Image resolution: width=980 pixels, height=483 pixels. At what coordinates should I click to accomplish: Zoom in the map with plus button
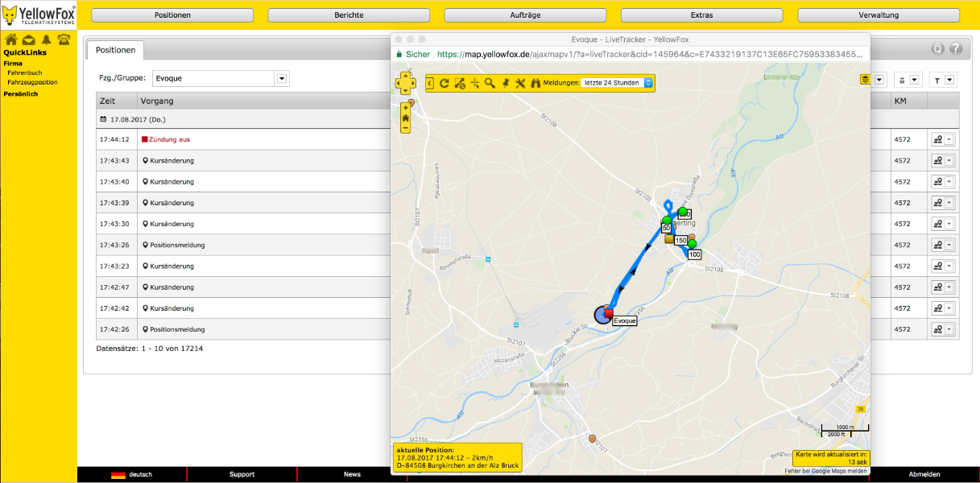pos(405,107)
